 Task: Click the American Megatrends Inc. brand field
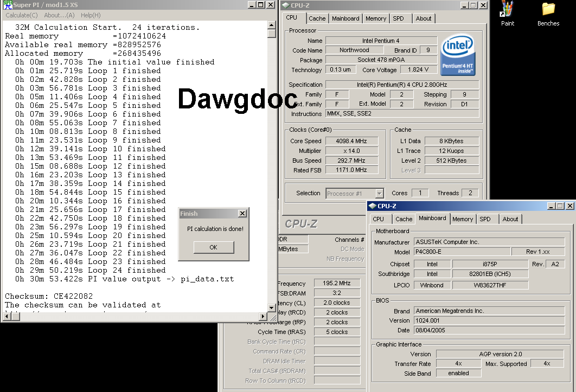(x=489, y=311)
